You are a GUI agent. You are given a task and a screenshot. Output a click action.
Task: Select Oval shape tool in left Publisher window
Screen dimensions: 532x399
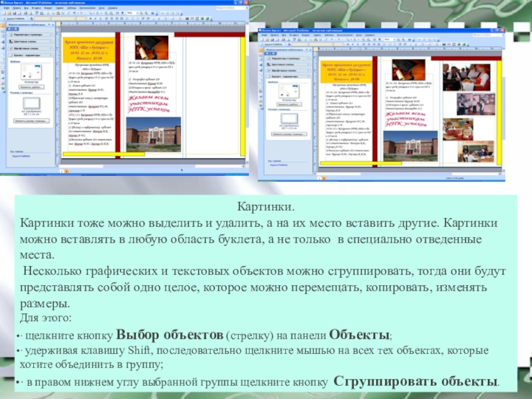coord(3,63)
